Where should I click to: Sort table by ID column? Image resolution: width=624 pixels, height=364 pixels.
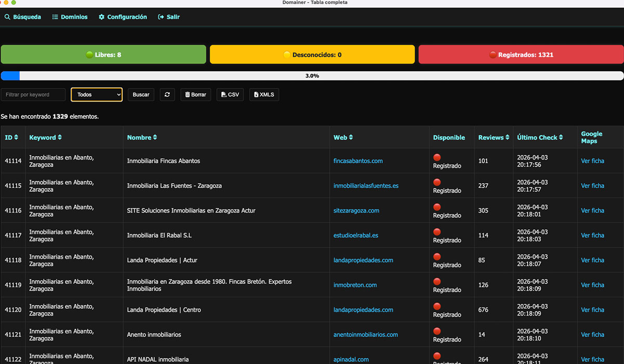point(11,137)
